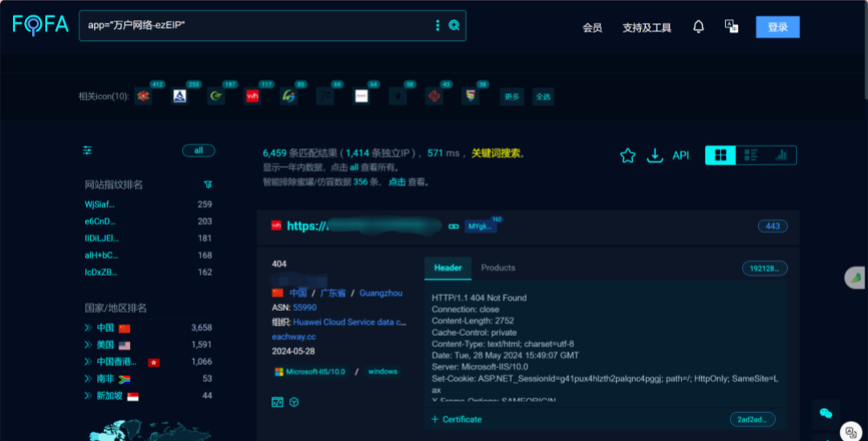Select white related icon with count 64
The image size is (868, 441).
tap(362, 96)
